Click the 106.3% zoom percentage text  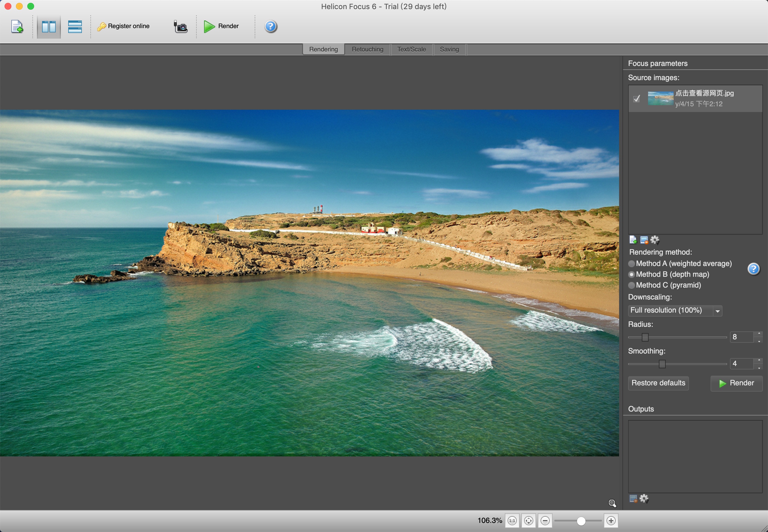[x=490, y=520]
